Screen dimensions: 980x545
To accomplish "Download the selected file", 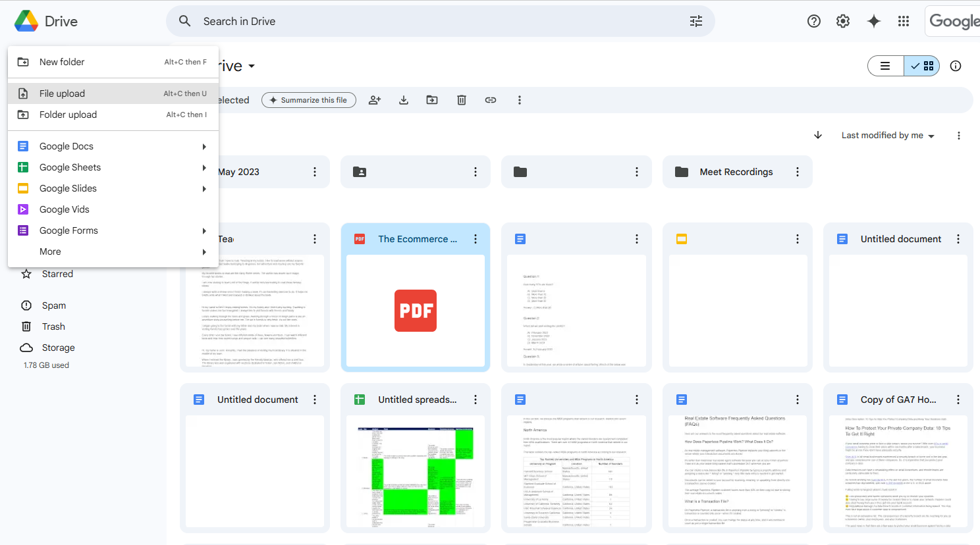I will click(x=403, y=99).
